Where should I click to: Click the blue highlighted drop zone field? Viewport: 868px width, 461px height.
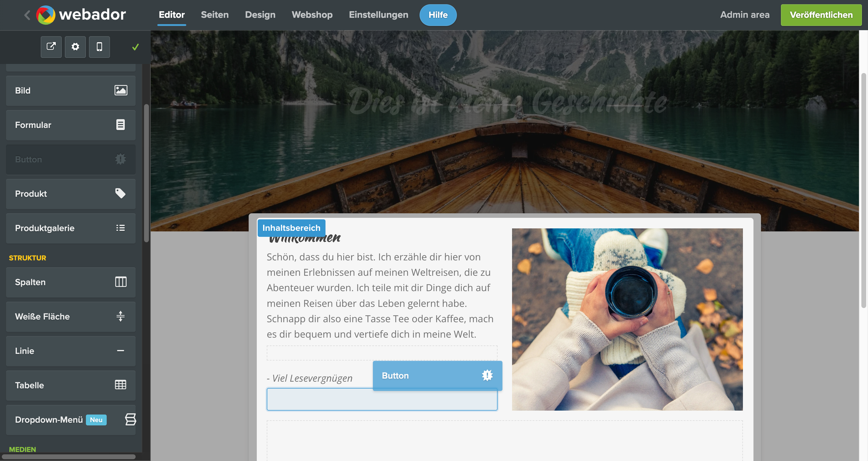[382, 399]
